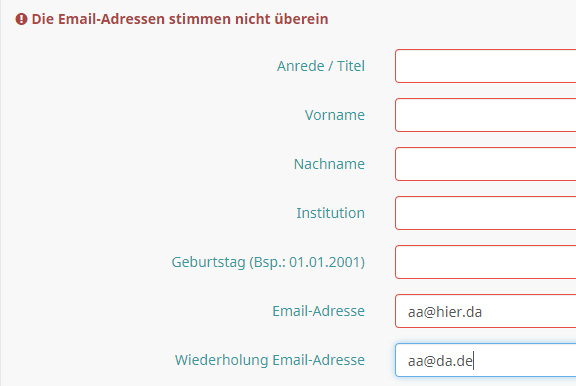
Task: Click the date example 01.01.2001 hint
Action: (325, 262)
